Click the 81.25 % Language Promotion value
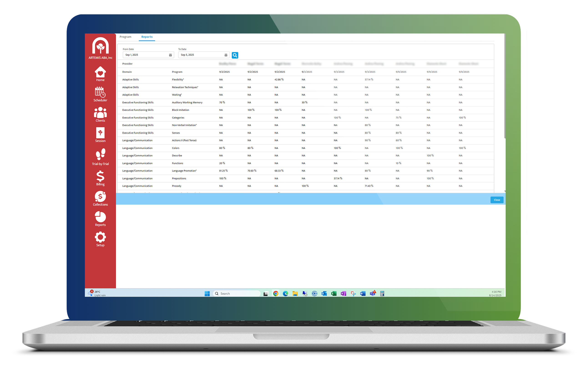 pyautogui.click(x=223, y=171)
